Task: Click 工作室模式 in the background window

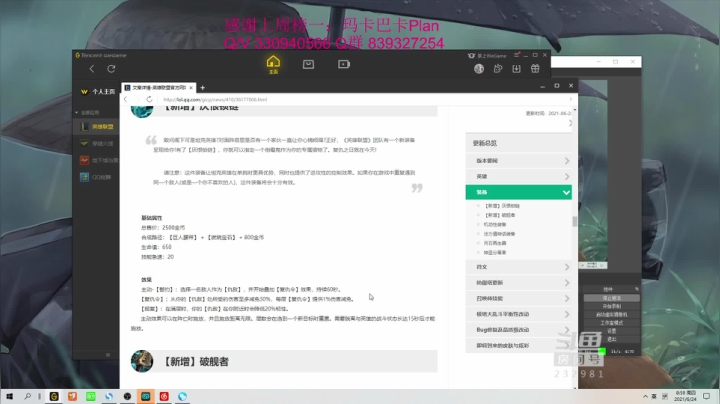Action: (611, 323)
